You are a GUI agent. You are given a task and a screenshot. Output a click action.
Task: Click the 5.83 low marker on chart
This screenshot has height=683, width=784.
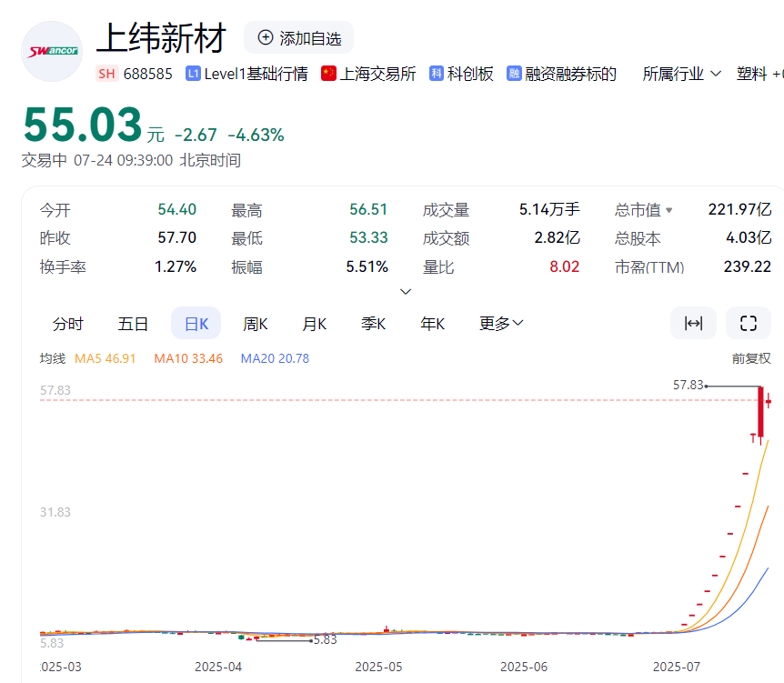point(326,639)
